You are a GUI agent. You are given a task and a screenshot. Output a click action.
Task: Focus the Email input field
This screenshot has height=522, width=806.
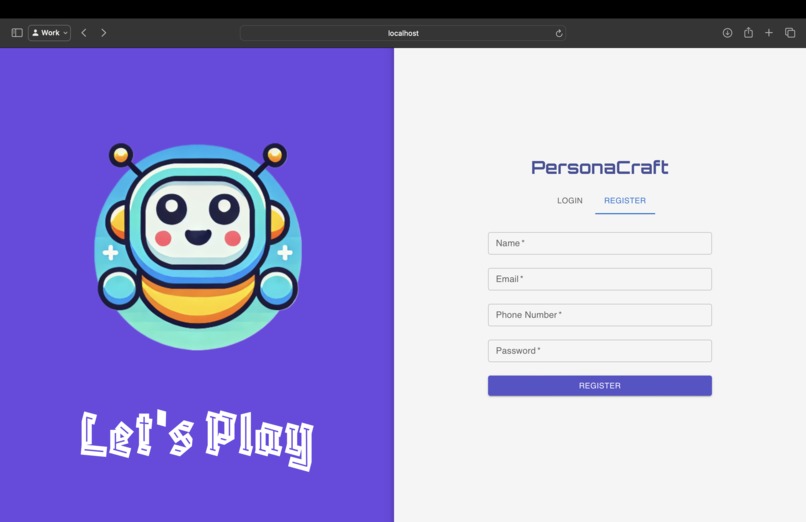tap(600, 279)
